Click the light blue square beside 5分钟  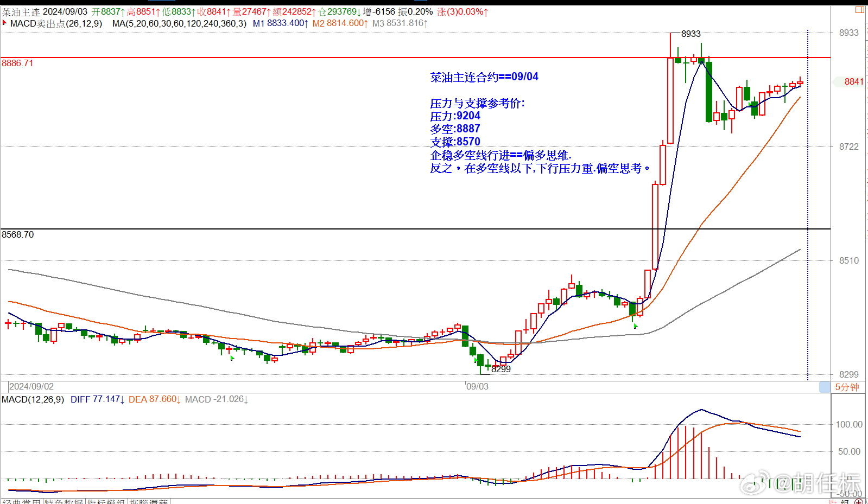[x=825, y=387]
